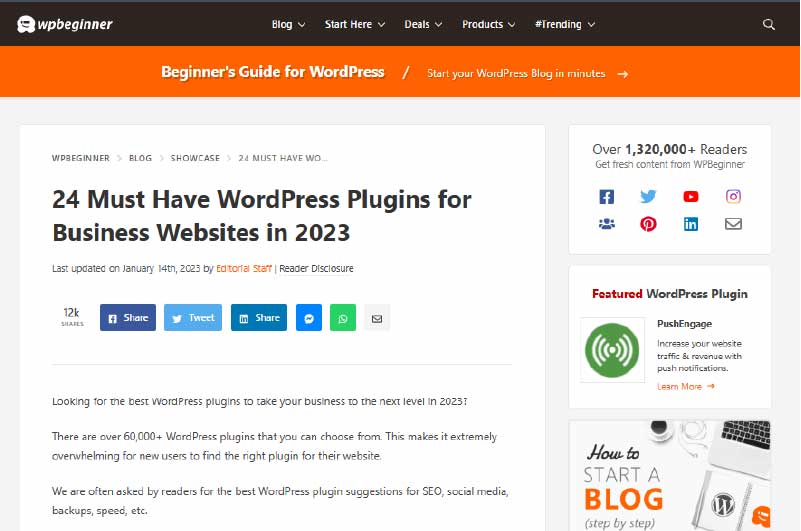Click the orange chat bubble icon

[761, 516]
